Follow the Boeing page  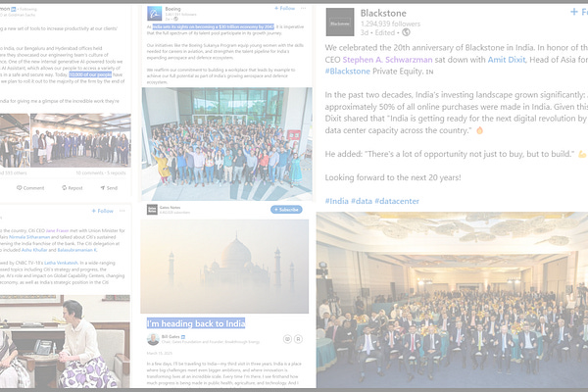point(284,8)
